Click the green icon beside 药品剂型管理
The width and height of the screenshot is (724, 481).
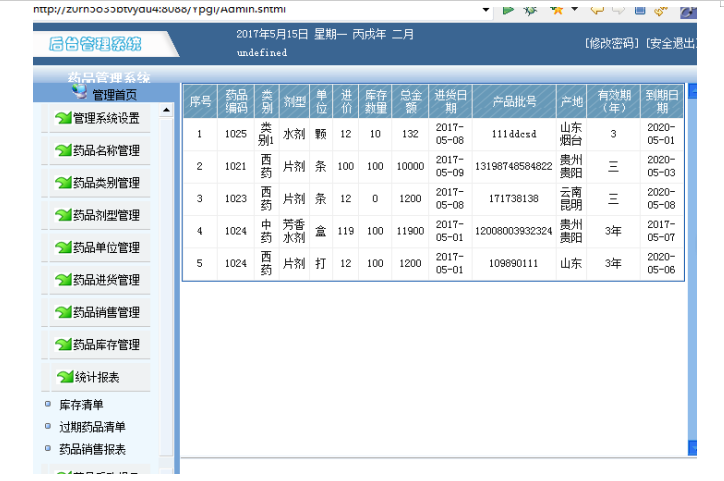pos(63,215)
